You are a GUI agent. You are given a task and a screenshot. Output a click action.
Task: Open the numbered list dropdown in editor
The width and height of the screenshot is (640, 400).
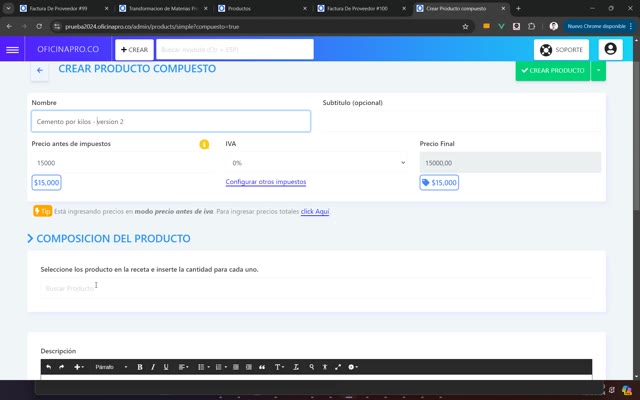221,367
